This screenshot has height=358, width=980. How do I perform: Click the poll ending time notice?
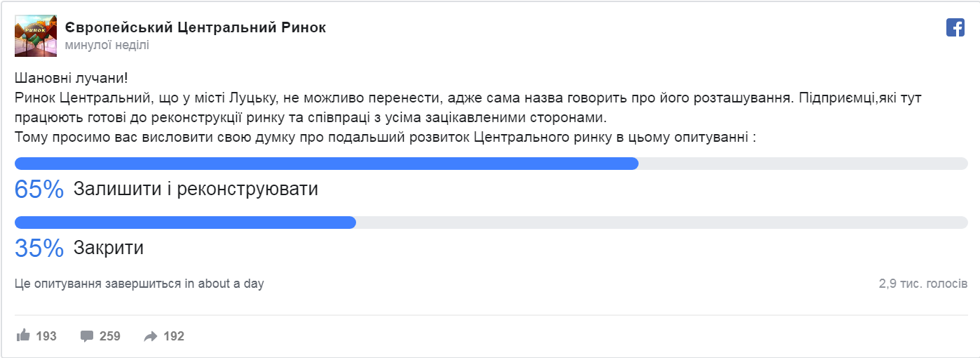(139, 284)
